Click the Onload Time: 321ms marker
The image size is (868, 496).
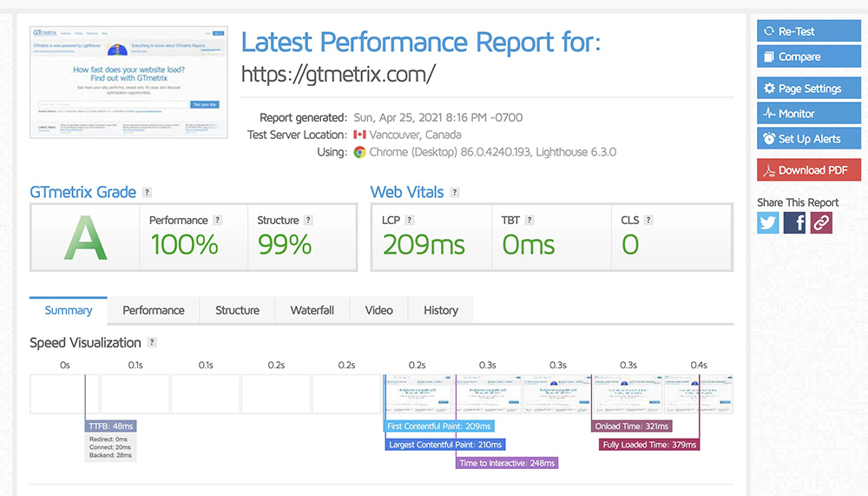pyautogui.click(x=632, y=427)
